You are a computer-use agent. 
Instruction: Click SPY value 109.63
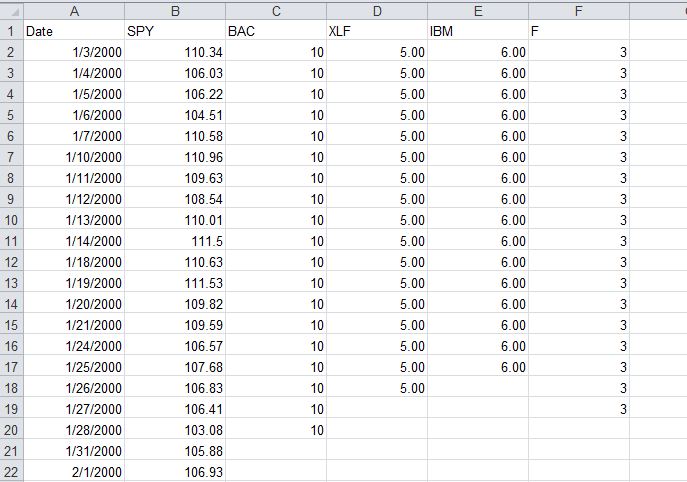175,178
